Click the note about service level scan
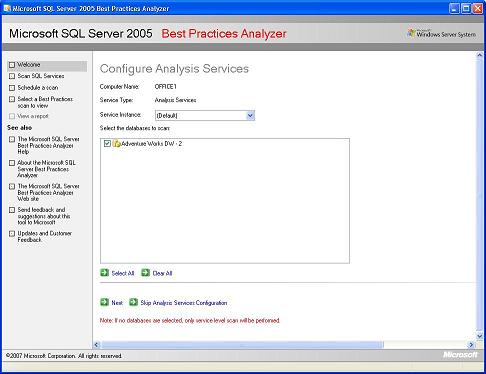The width and height of the screenshot is (486, 374). [190, 320]
